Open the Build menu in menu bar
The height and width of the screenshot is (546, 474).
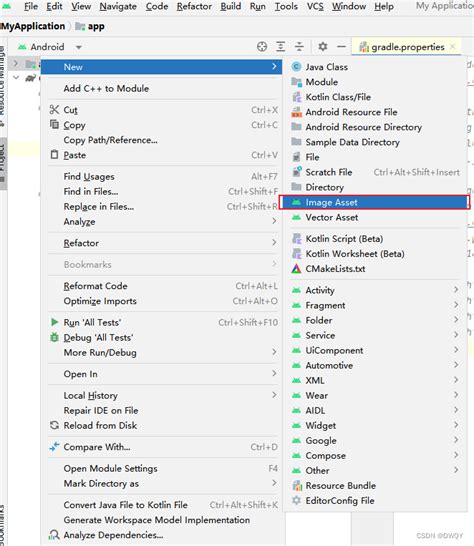[x=231, y=7]
